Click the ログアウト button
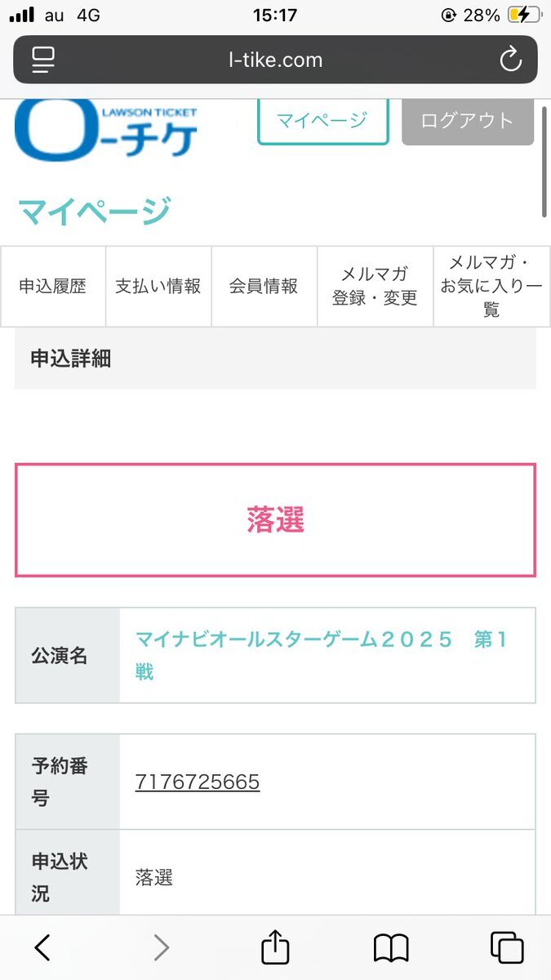Image resolution: width=551 pixels, height=980 pixels. 468,121
